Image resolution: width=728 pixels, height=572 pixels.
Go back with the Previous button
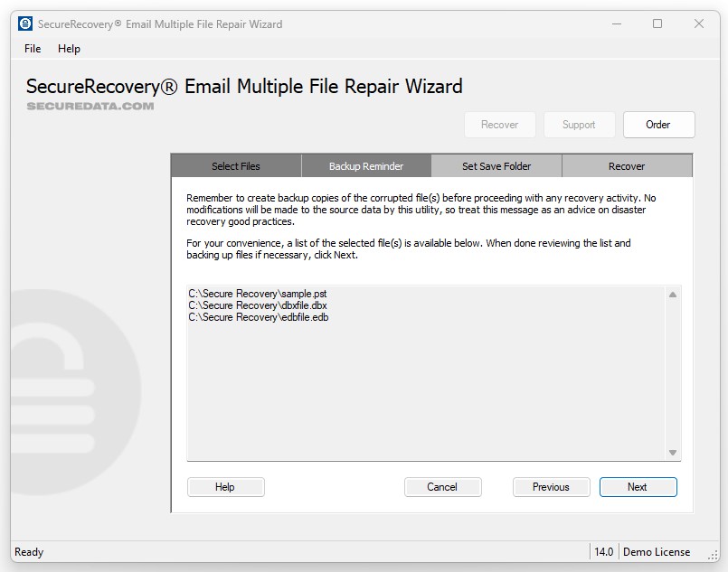(x=551, y=487)
